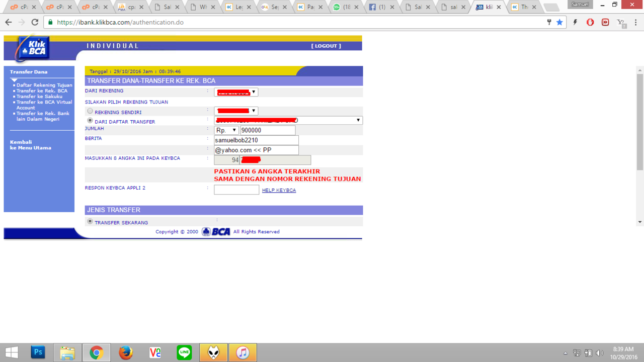Click the taskbar clock showing 8:39 AM
The height and width of the screenshot is (362, 644).
pyautogui.click(x=623, y=352)
